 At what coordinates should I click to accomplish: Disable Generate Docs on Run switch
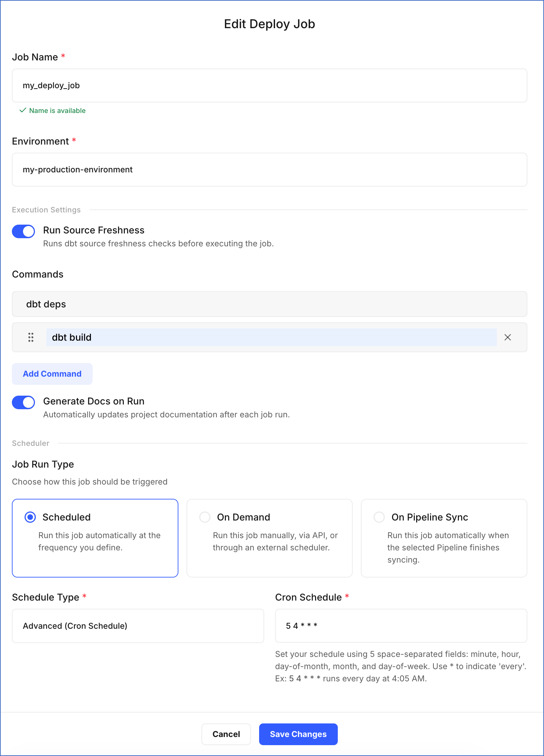(23, 402)
